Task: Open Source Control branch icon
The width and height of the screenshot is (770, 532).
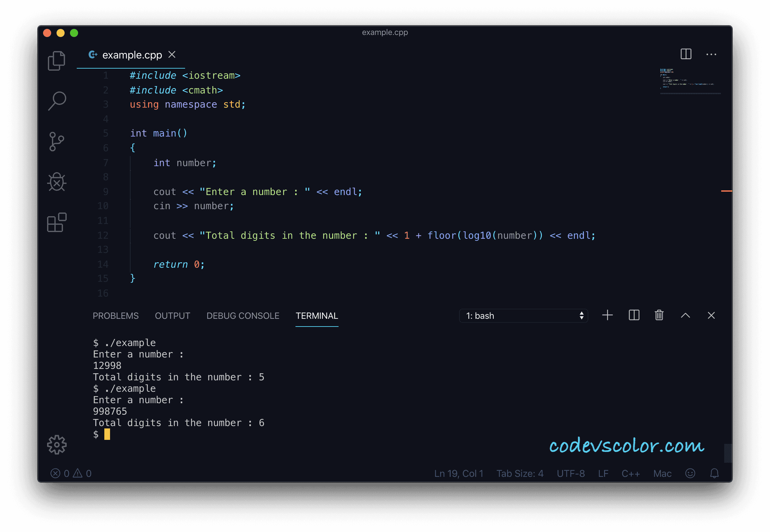Action: click(57, 141)
